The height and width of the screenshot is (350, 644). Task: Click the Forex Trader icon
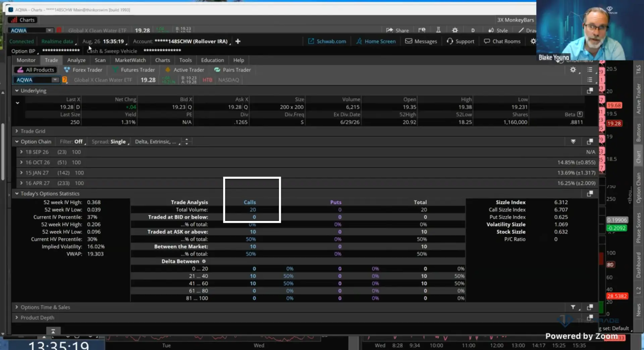[x=67, y=70]
